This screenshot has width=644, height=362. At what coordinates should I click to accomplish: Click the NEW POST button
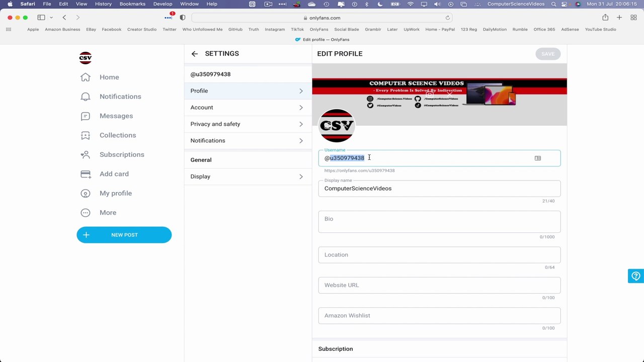pos(124,235)
